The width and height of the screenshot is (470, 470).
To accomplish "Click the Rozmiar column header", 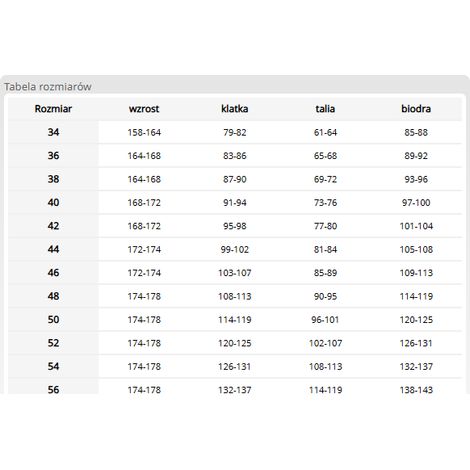I will [x=53, y=109].
